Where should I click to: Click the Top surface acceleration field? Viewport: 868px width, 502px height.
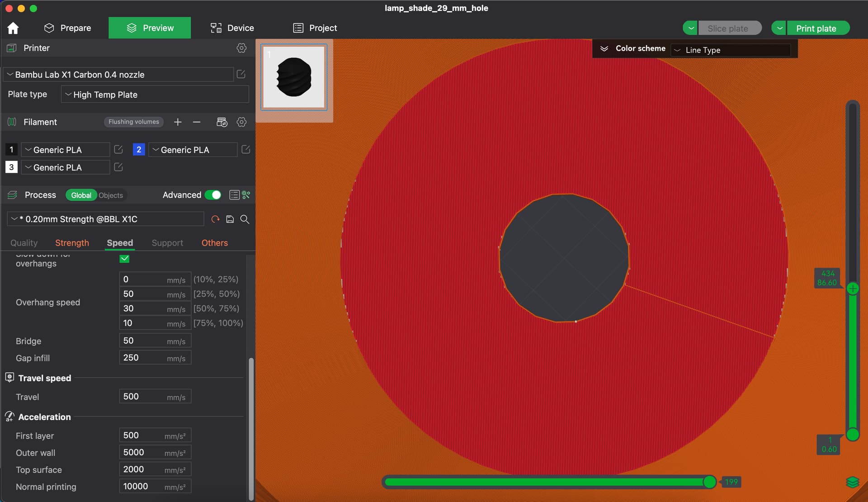pos(155,469)
